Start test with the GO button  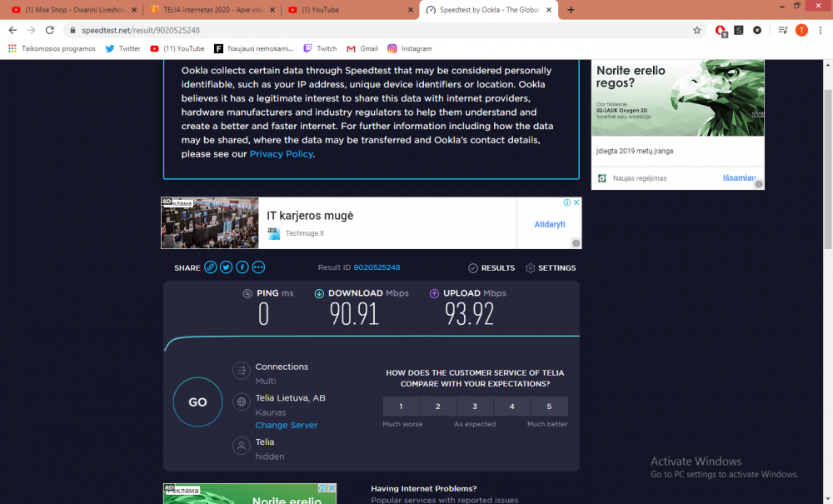(x=197, y=402)
